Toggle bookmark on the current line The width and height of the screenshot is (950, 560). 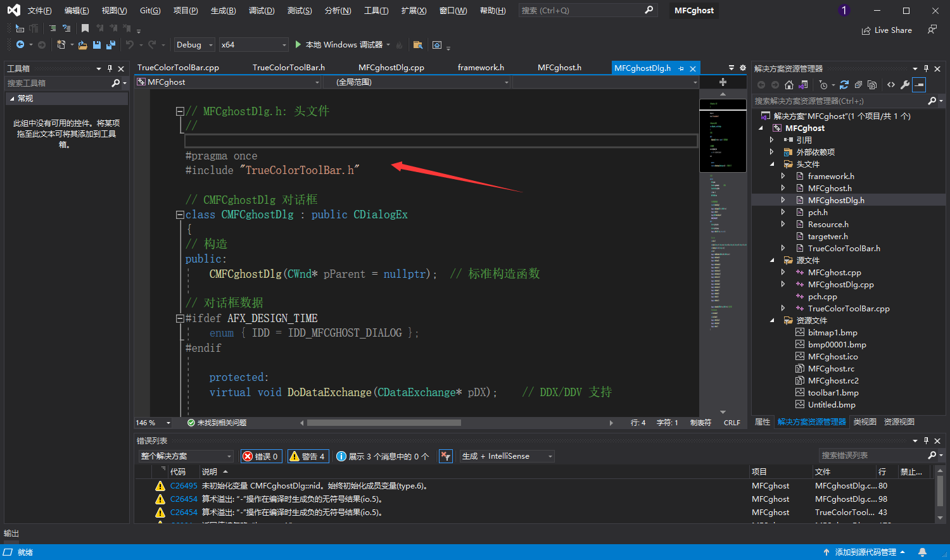pyautogui.click(x=85, y=28)
